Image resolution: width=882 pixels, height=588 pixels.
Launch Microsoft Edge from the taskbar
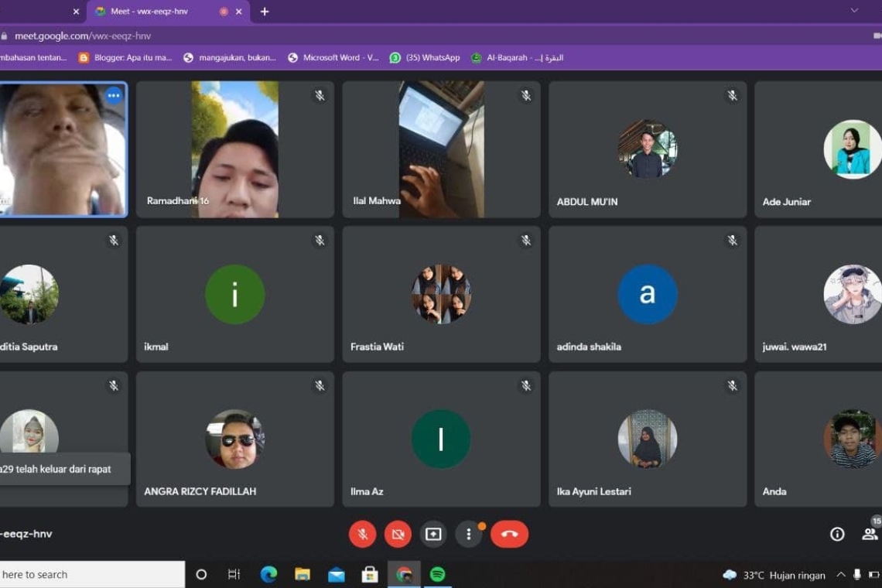coord(269,575)
